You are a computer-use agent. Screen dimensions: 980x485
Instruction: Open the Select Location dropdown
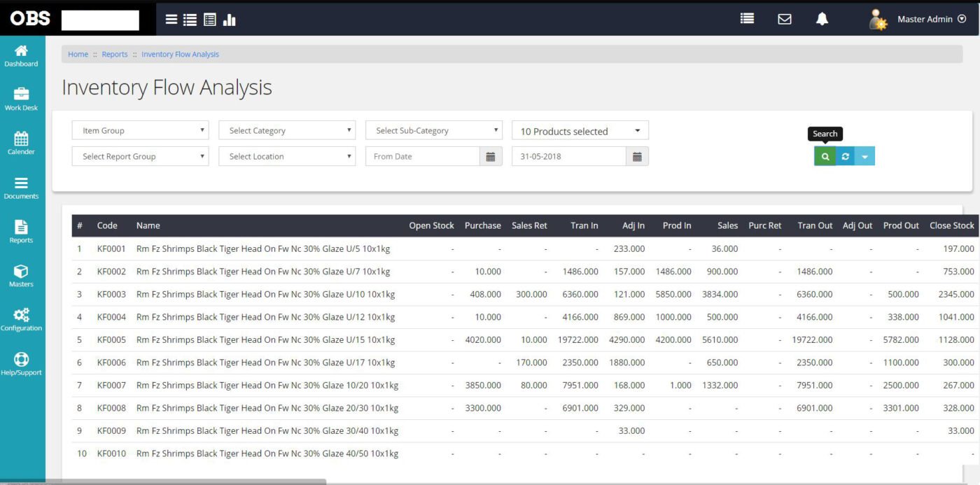click(x=287, y=157)
